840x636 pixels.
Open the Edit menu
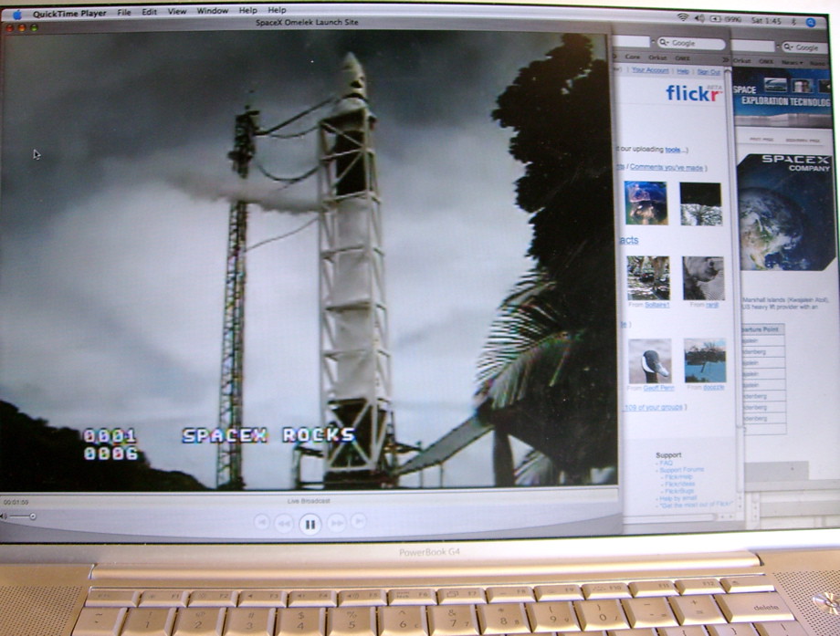click(x=150, y=12)
